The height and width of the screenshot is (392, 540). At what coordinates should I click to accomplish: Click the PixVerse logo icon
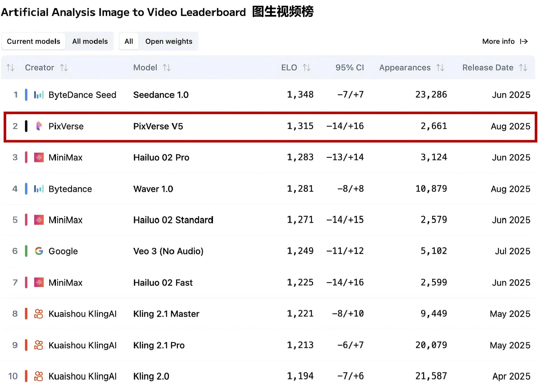point(39,126)
